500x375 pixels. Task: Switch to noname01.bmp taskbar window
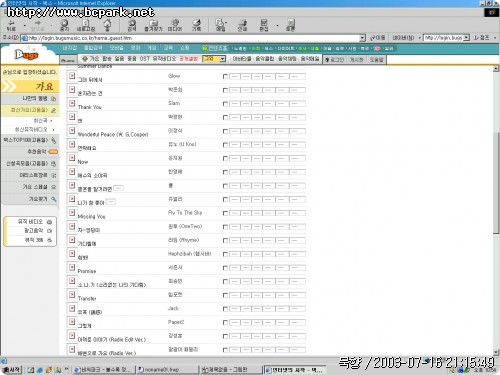point(168,370)
